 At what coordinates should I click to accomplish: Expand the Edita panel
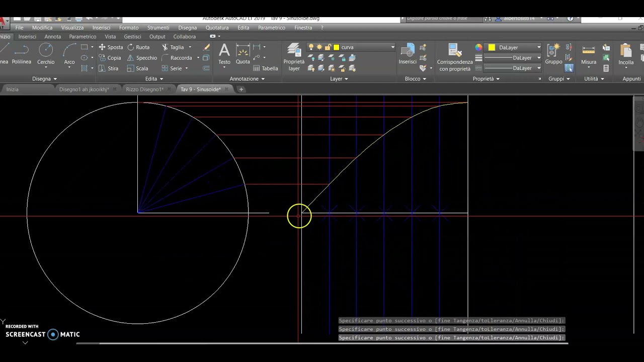(154, 79)
